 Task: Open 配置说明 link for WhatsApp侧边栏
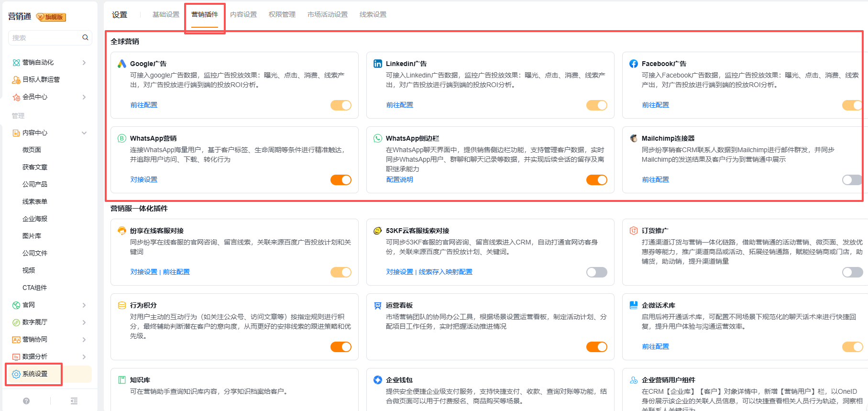(400, 180)
